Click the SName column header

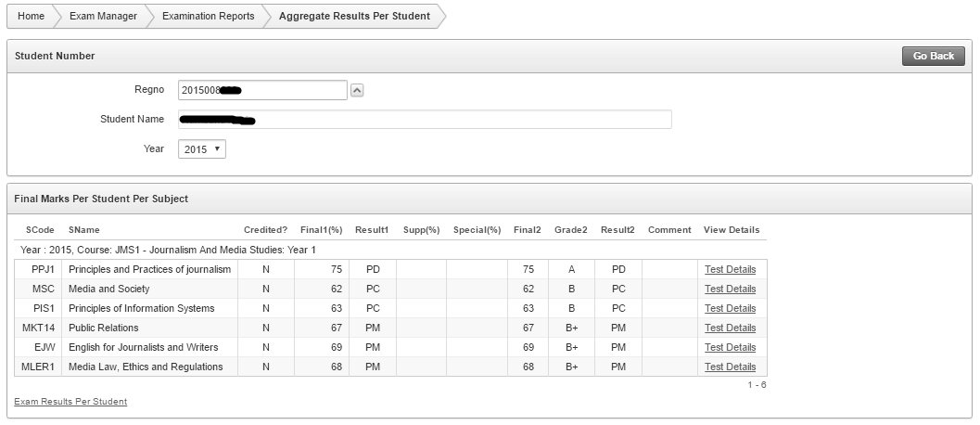pos(83,230)
